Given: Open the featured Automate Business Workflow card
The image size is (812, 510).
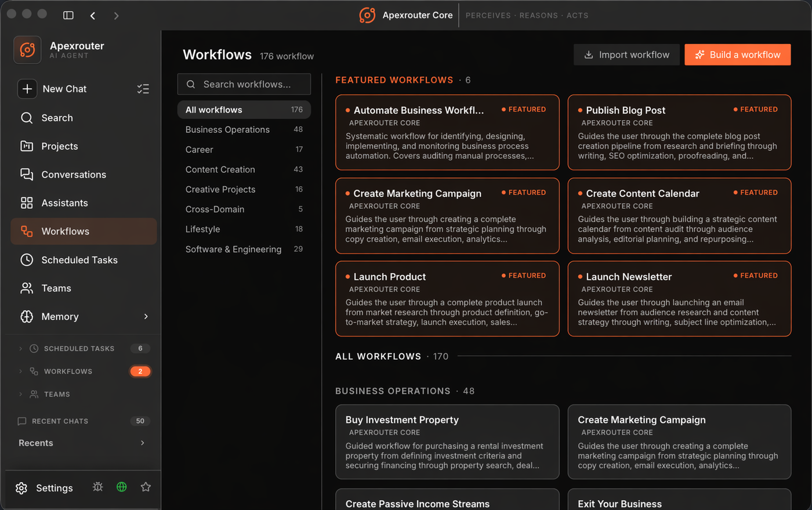Looking at the screenshot, I should 447,132.
